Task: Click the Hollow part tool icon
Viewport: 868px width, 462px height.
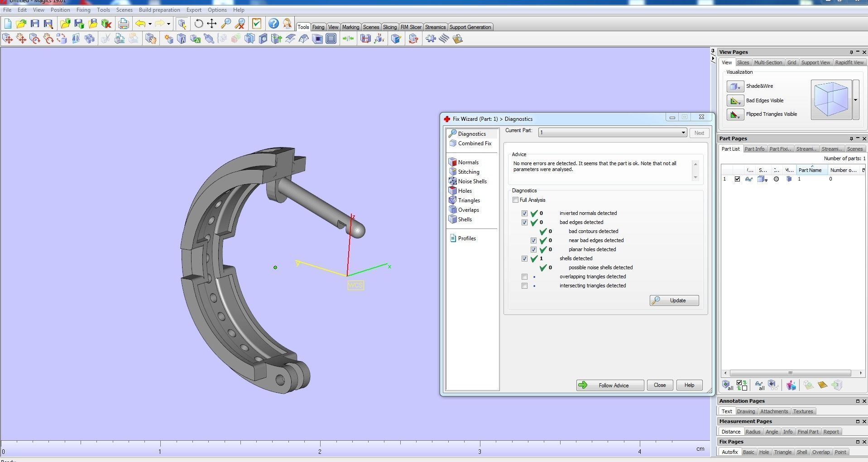Action: [318, 39]
